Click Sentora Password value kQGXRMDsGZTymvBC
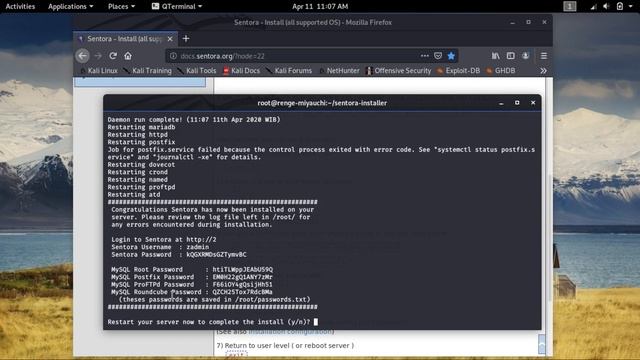Screen dimensions: 640x360 click(x=216, y=255)
